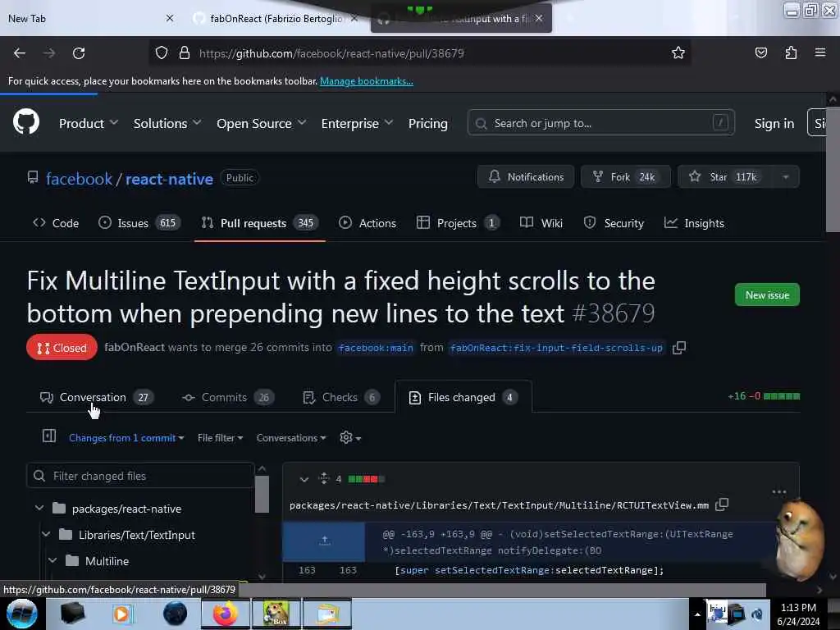Collapse the Multiline folder
Viewport: 840px width, 630px height.
pos(52,560)
